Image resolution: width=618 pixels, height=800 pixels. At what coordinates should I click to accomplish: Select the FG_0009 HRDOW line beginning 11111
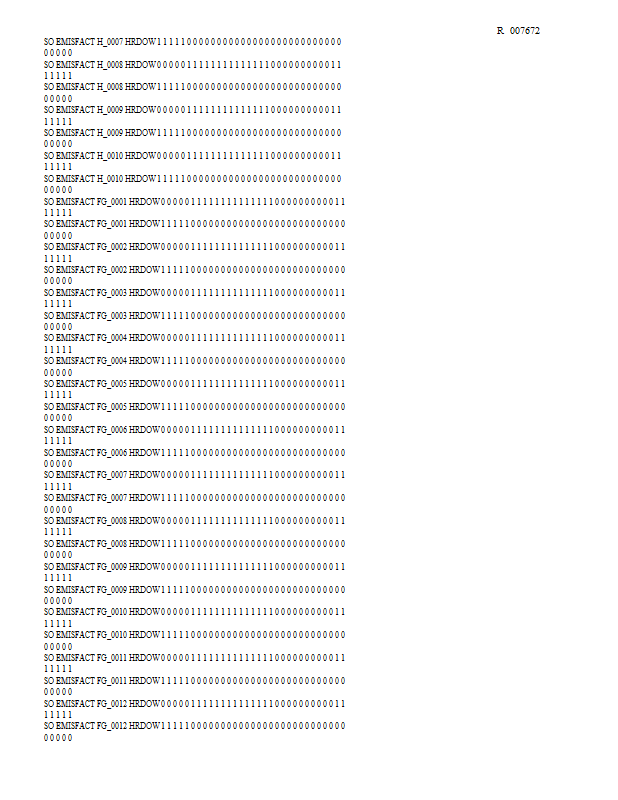click(x=195, y=594)
